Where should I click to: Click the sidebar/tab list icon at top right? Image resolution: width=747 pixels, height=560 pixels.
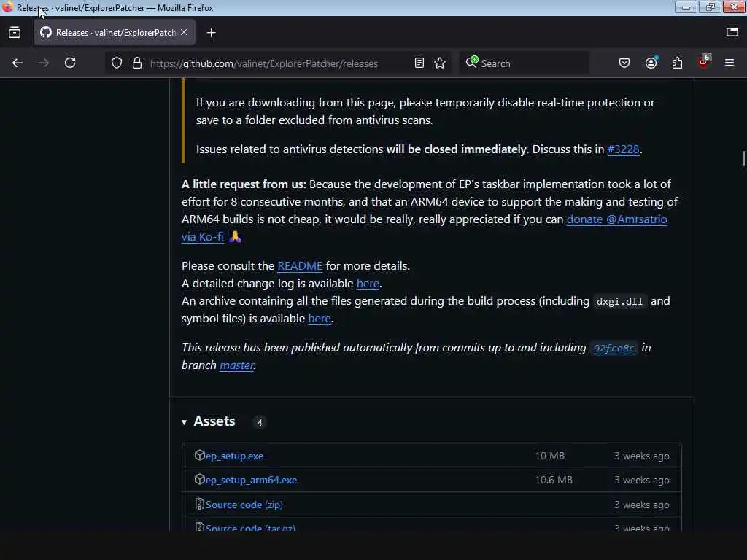click(x=732, y=32)
